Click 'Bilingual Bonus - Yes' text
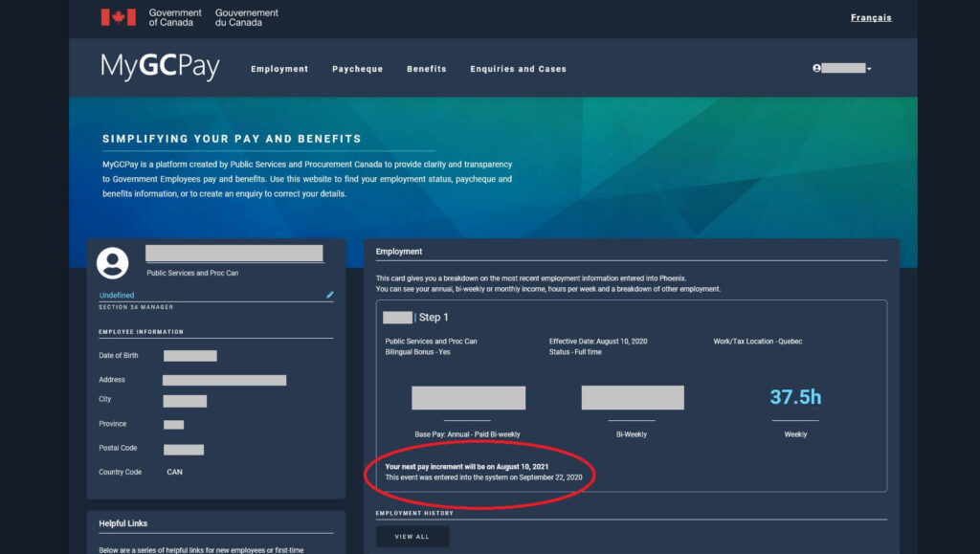This screenshot has width=980, height=554. click(x=417, y=352)
